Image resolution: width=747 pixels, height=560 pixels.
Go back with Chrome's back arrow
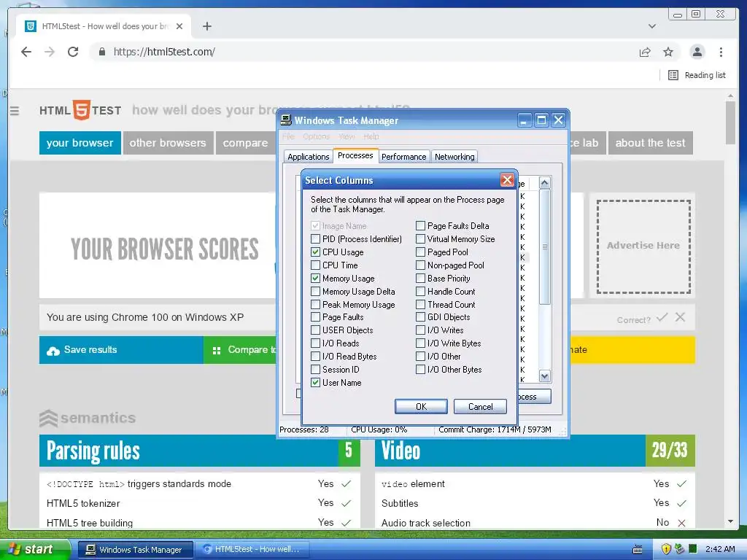coord(26,52)
